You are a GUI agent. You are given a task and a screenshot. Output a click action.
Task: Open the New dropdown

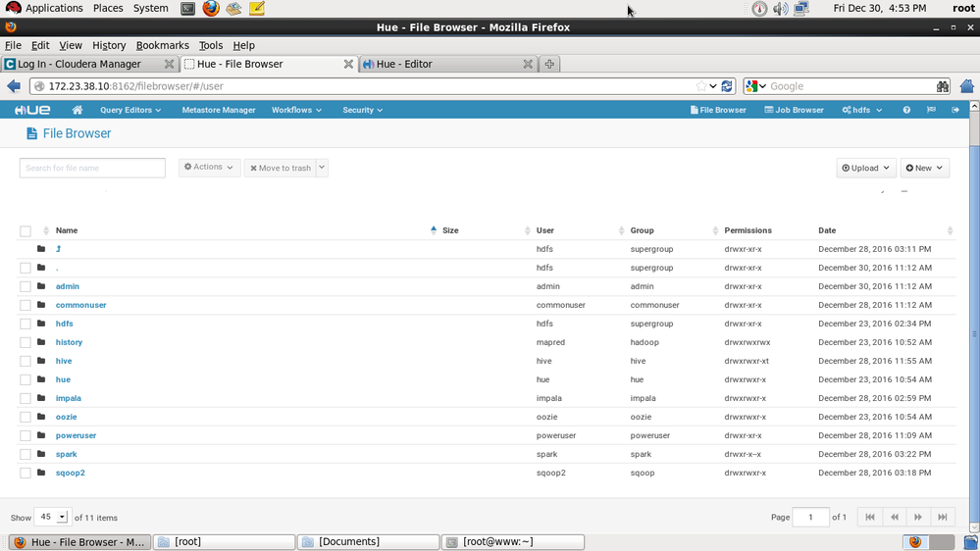coord(925,168)
